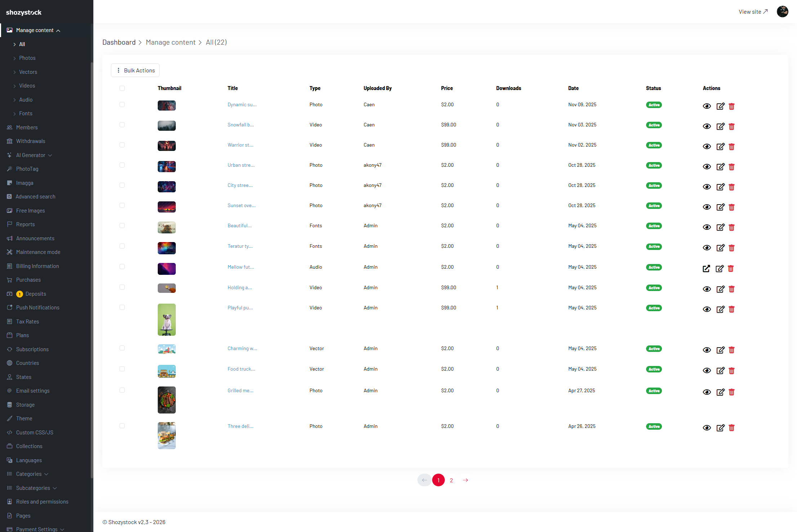
Task: Go to page 2 of results
Action: 451,480
